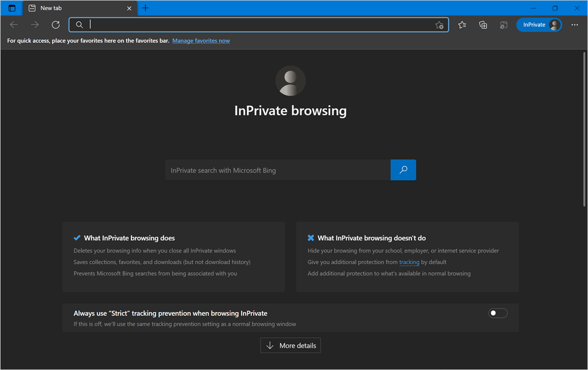588x370 pixels.
Task: Select the New tab tab
Action: [x=65, y=8]
